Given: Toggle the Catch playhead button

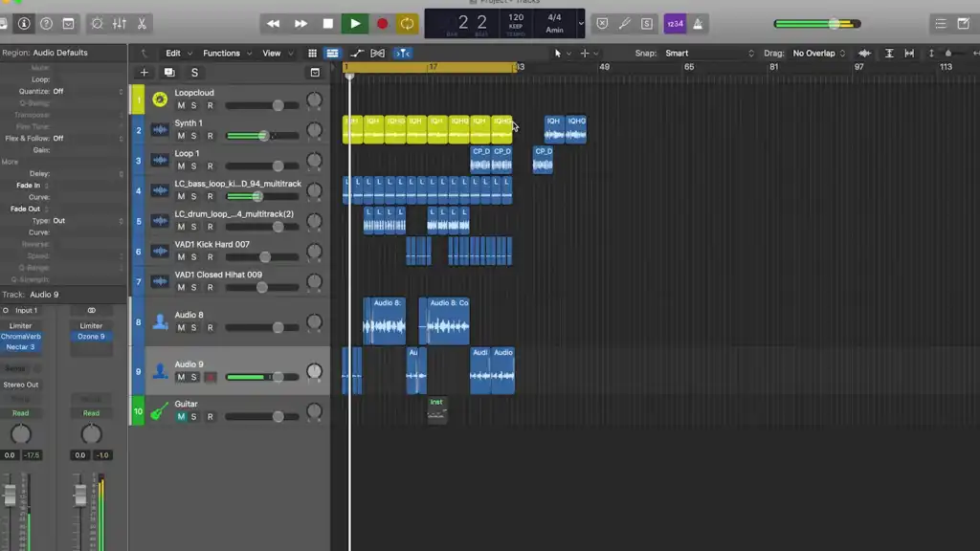Looking at the screenshot, I should point(403,54).
